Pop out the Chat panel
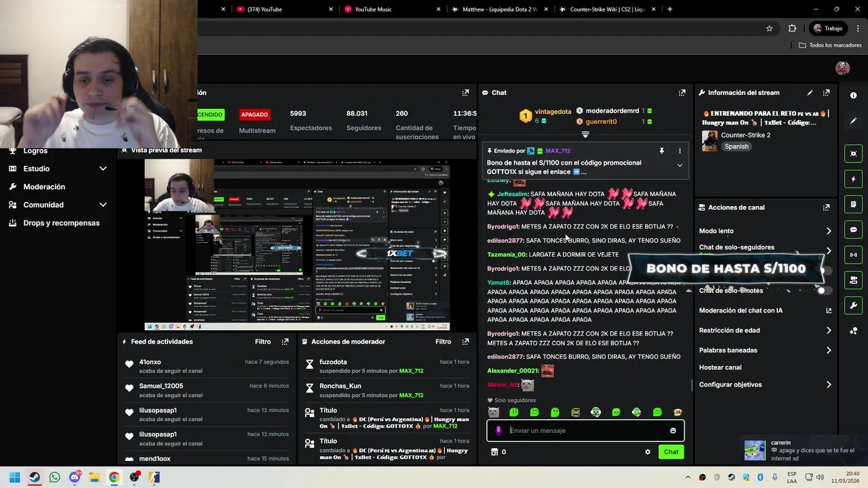The image size is (868, 488). (682, 93)
